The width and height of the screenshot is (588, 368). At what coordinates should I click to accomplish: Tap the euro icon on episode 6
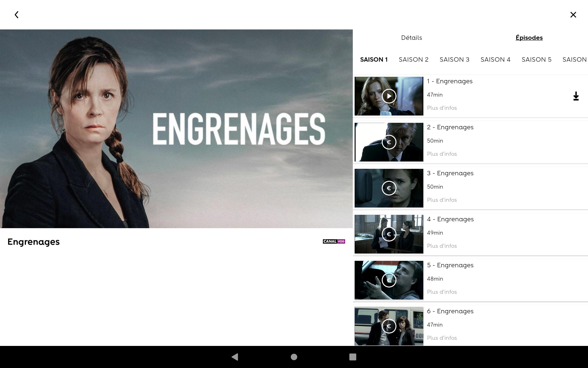click(389, 326)
